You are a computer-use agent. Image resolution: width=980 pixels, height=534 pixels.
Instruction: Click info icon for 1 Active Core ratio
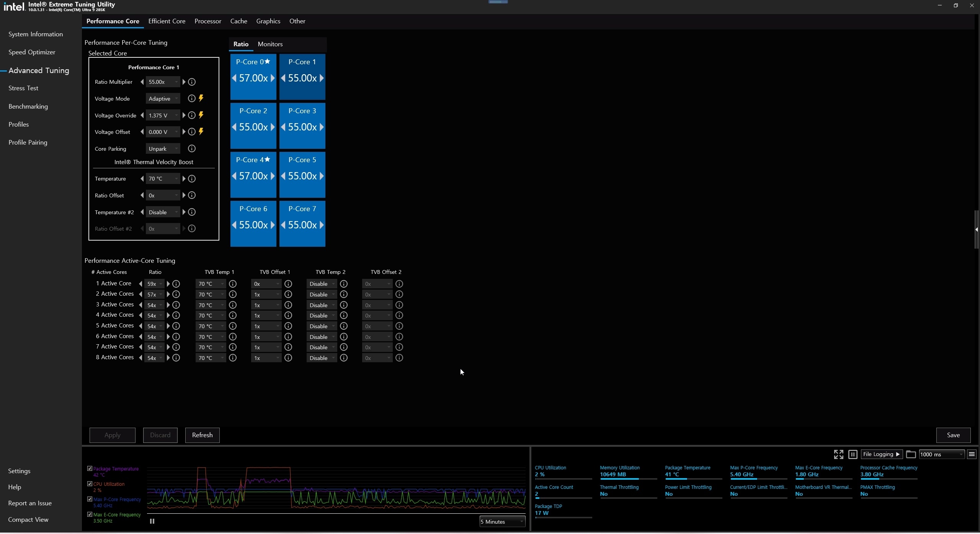(176, 284)
